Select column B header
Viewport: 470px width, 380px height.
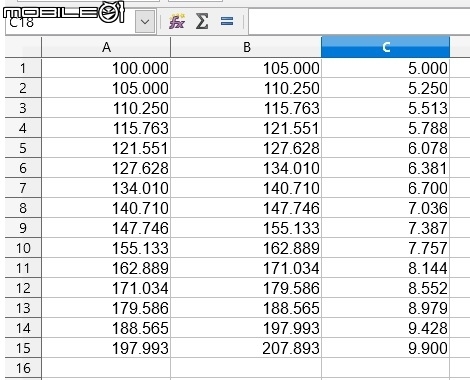pos(246,47)
